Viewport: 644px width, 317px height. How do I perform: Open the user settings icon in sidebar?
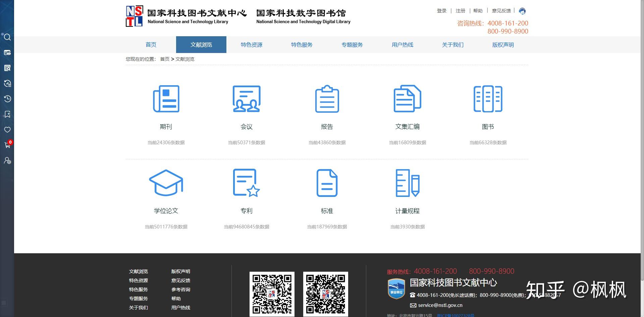(7, 161)
